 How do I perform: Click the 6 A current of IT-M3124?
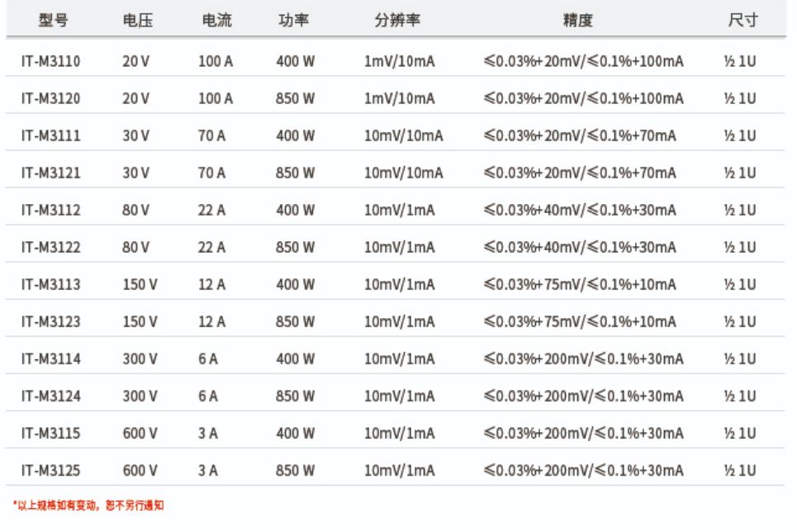pos(208,397)
